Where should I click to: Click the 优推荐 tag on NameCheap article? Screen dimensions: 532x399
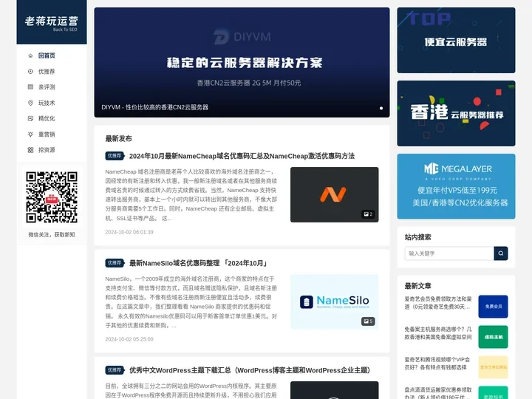pos(115,156)
